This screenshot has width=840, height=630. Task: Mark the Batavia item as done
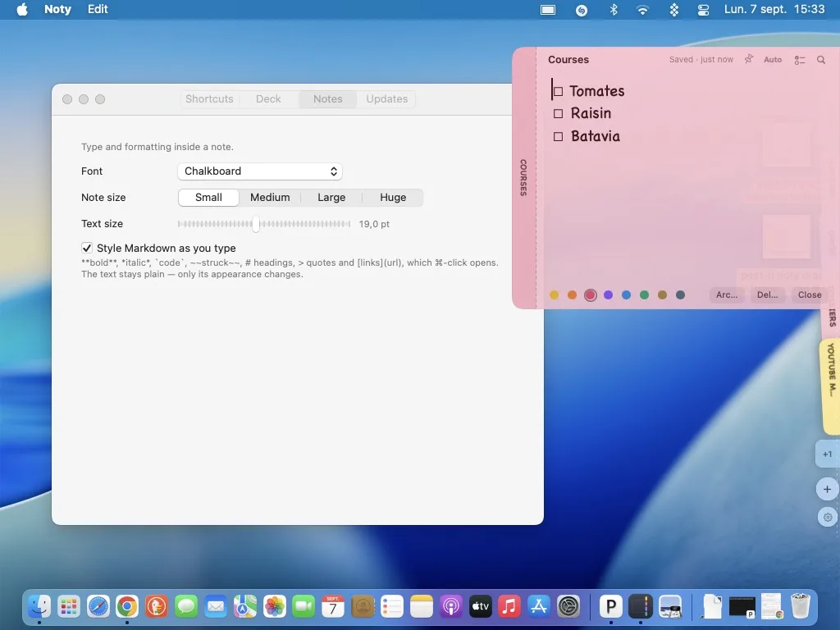pyautogui.click(x=558, y=137)
